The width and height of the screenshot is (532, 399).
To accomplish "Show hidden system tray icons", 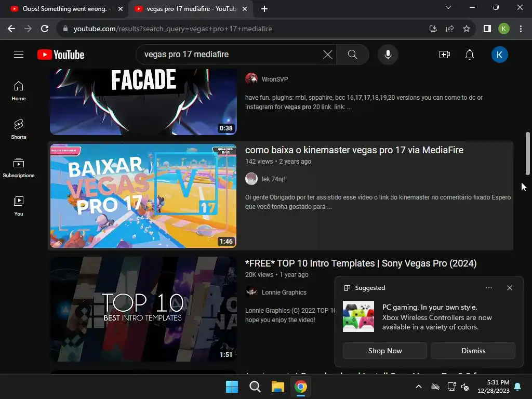I will 419,387.
